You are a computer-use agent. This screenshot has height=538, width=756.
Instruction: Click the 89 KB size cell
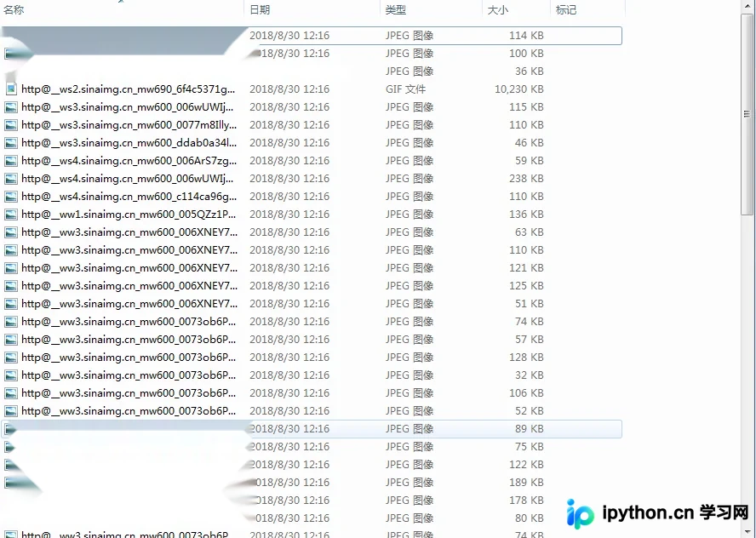click(x=529, y=428)
